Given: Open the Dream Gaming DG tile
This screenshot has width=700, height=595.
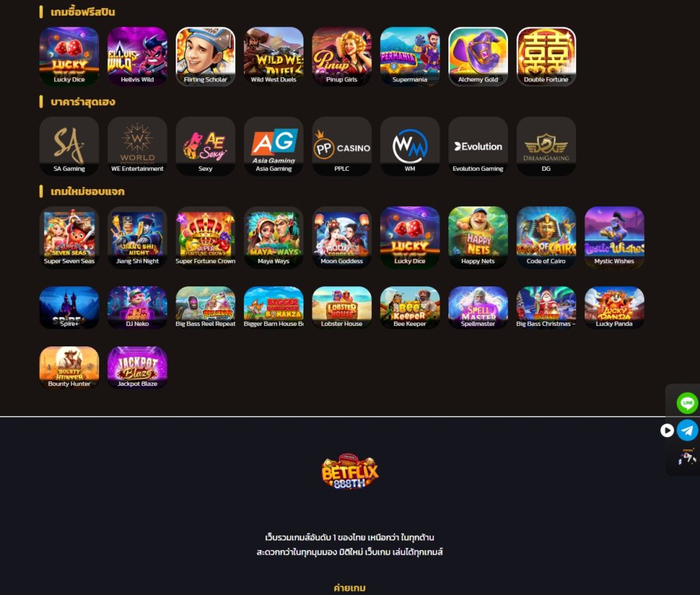Looking at the screenshot, I should point(546,146).
